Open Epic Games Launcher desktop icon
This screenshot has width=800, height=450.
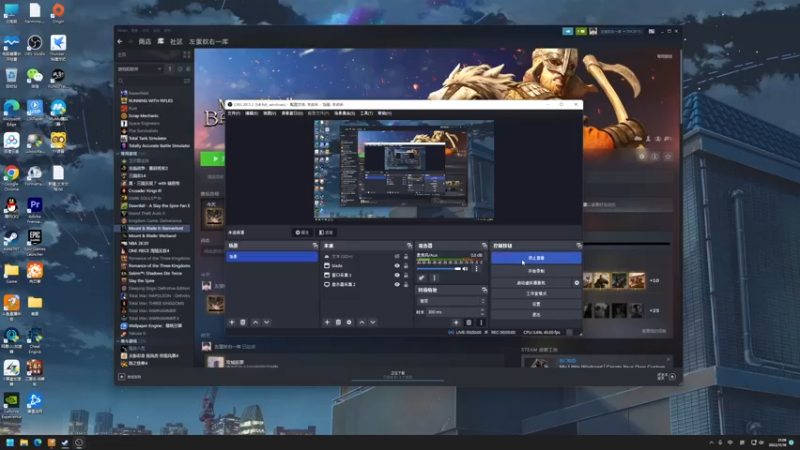(x=35, y=243)
